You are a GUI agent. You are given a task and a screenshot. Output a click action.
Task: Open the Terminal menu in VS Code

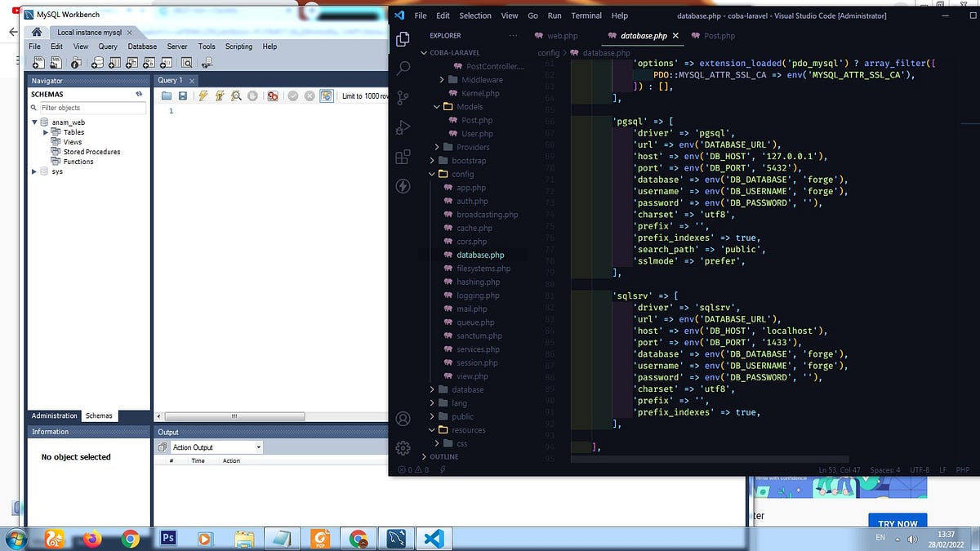(586, 16)
